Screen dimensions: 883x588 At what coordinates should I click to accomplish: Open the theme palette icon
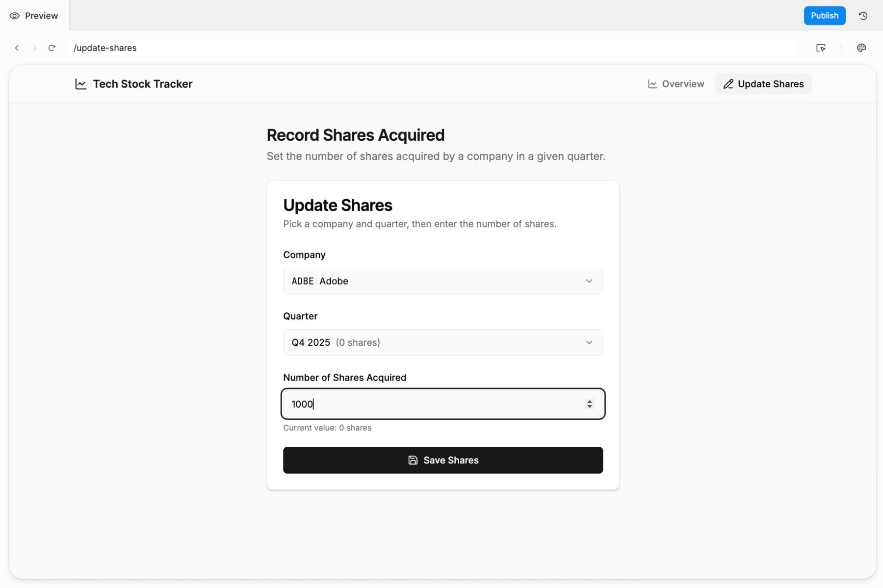coord(861,48)
